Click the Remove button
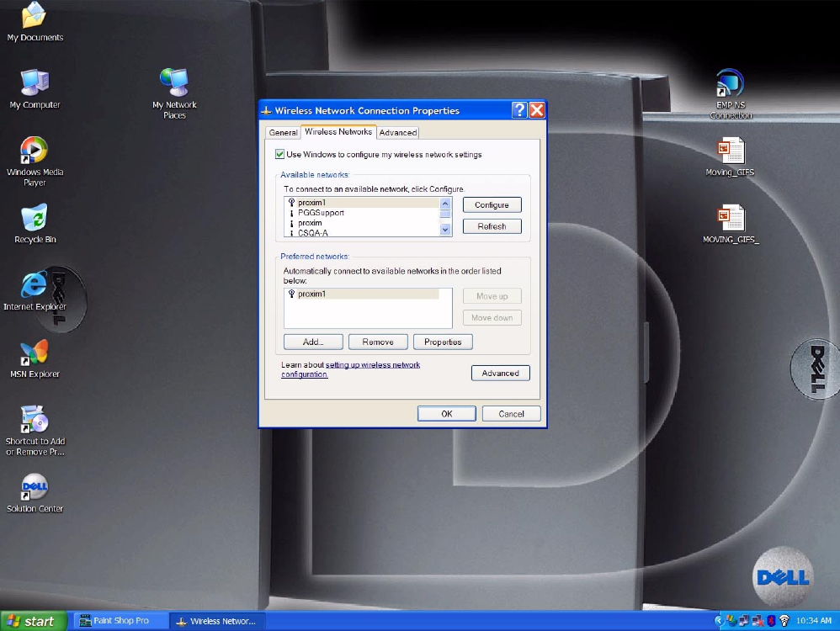Image resolution: width=840 pixels, height=631 pixels. pos(378,342)
